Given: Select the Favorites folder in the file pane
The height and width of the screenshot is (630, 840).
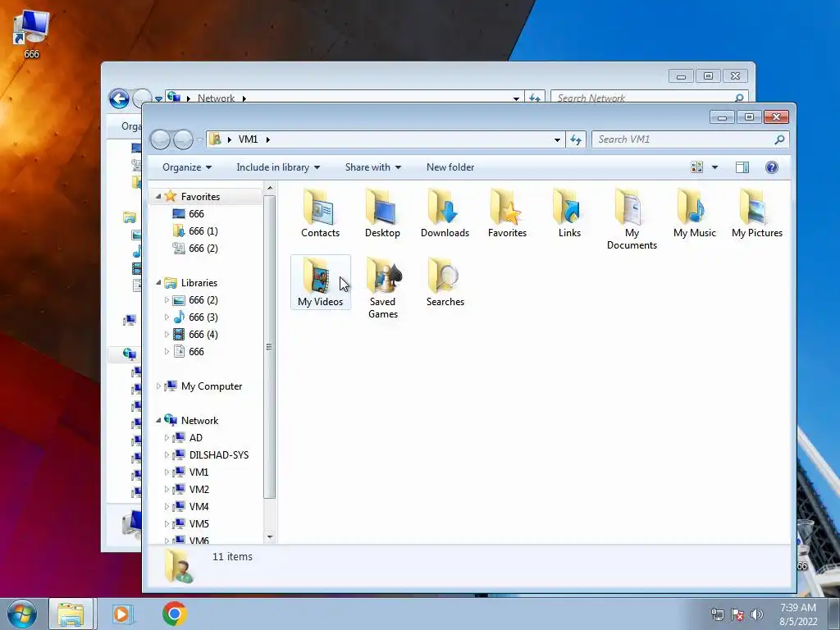Looking at the screenshot, I should [507, 214].
